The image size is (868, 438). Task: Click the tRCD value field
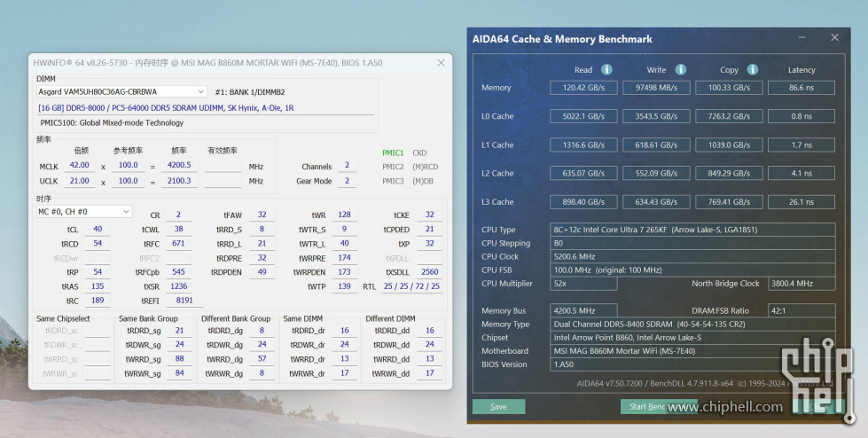[98, 243]
